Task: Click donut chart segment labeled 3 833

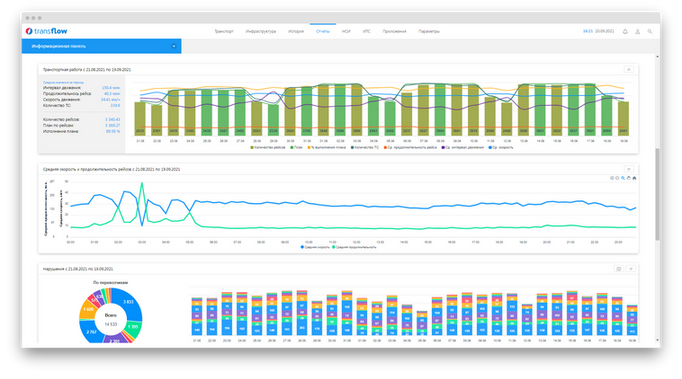Action: tap(129, 302)
